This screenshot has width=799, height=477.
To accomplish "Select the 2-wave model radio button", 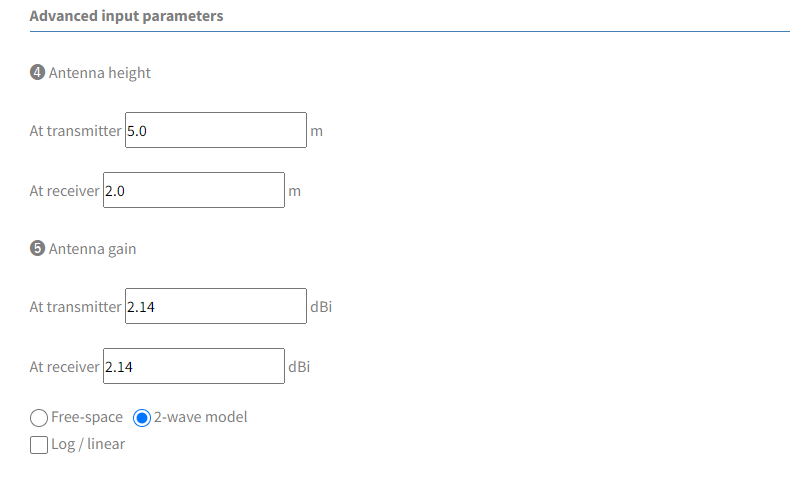I will (x=142, y=418).
